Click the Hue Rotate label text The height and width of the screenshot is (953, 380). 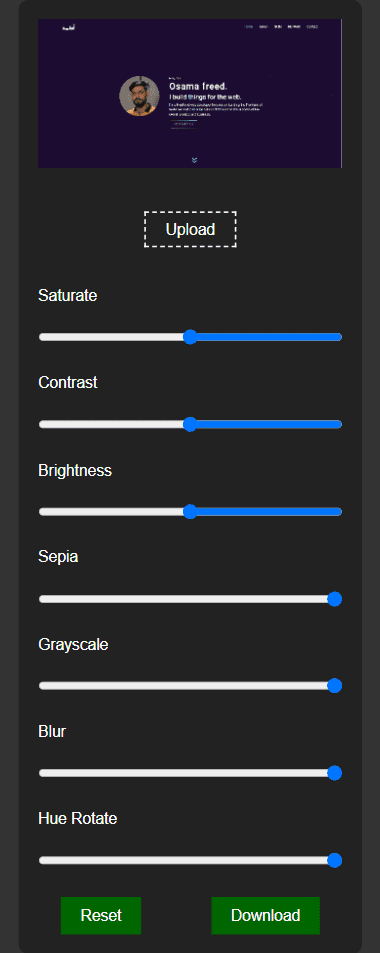pos(77,819)
